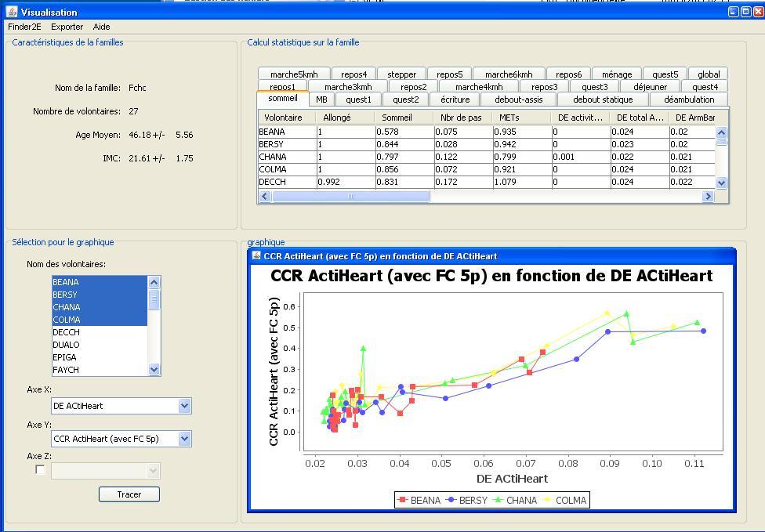Screen dimensions: 765x532
Task: Click the volunteer list scroll-up arrow
Action: pyautogui.click(x=154, y=282)
